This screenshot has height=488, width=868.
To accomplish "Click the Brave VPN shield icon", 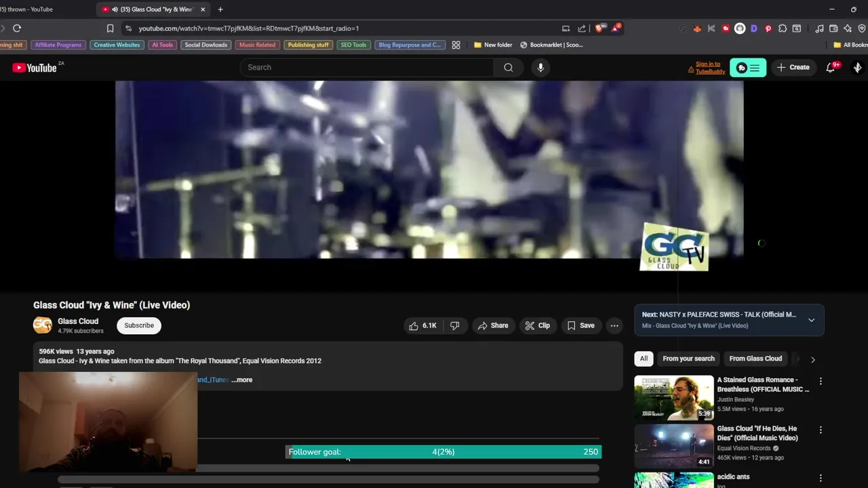I will coord(862,28).
